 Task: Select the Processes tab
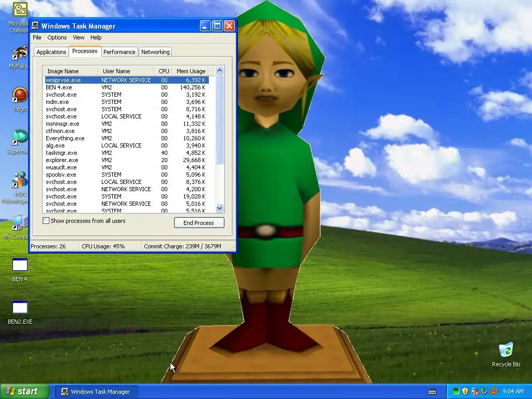coord(85,51)
